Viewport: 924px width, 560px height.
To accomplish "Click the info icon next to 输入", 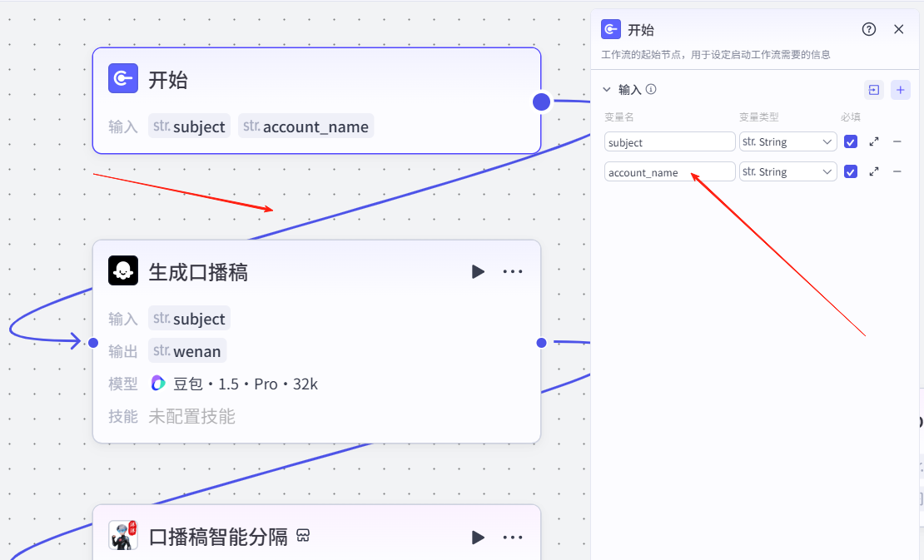I will 651,89.
